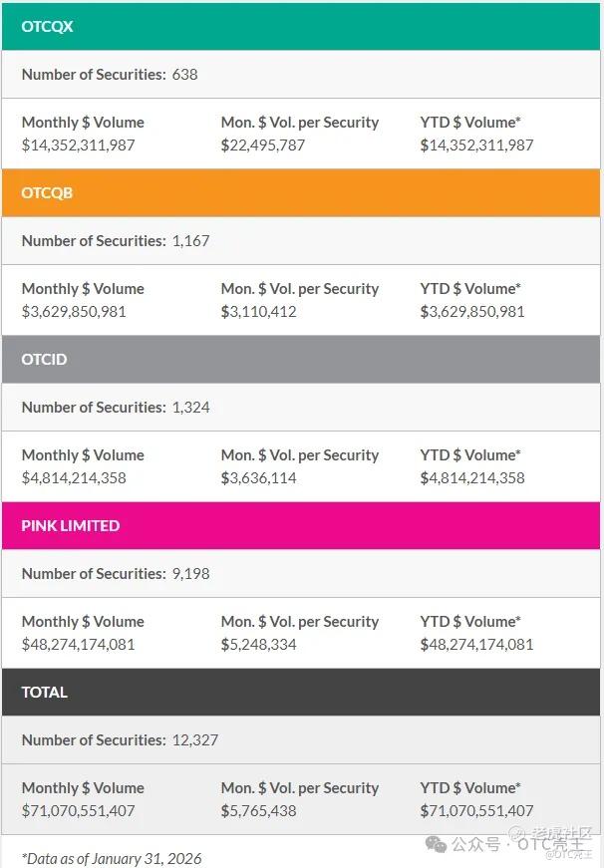Open the gray OTCID section header
Image resolution: width=604 pixels, height=868 pixels.
pos(301,360)
